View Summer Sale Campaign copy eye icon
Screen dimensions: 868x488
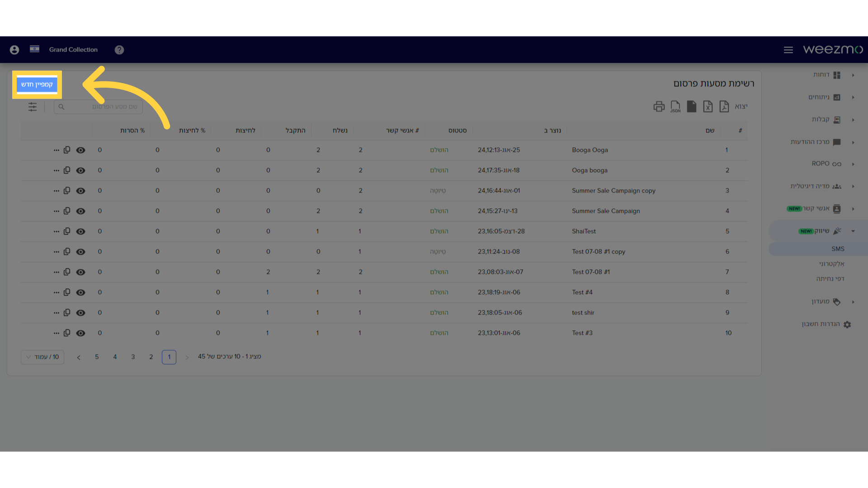point(80,191)
